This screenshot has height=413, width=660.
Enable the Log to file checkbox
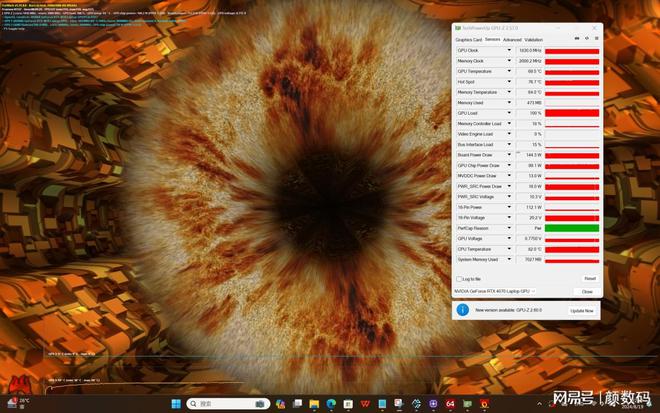(x=459, y=279)
